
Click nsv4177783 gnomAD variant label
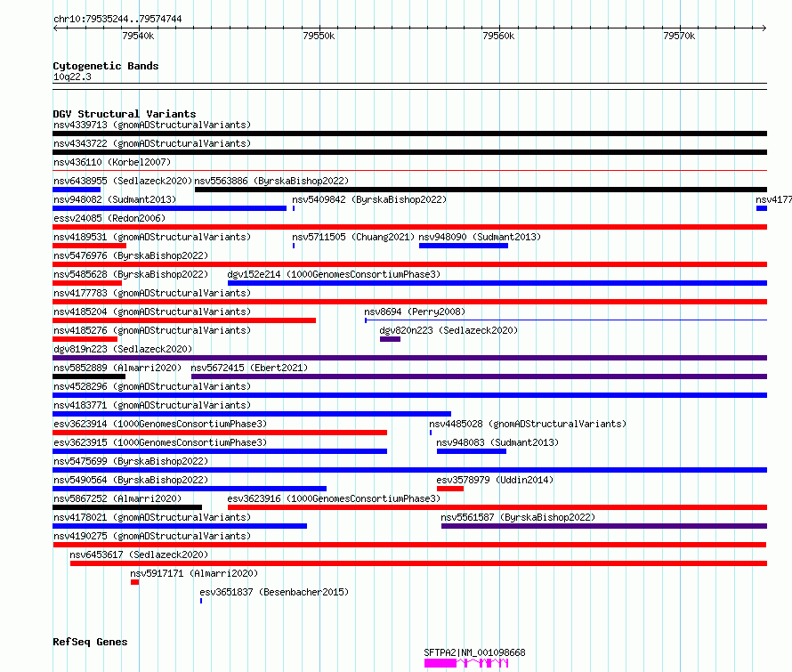pos(152,293)
